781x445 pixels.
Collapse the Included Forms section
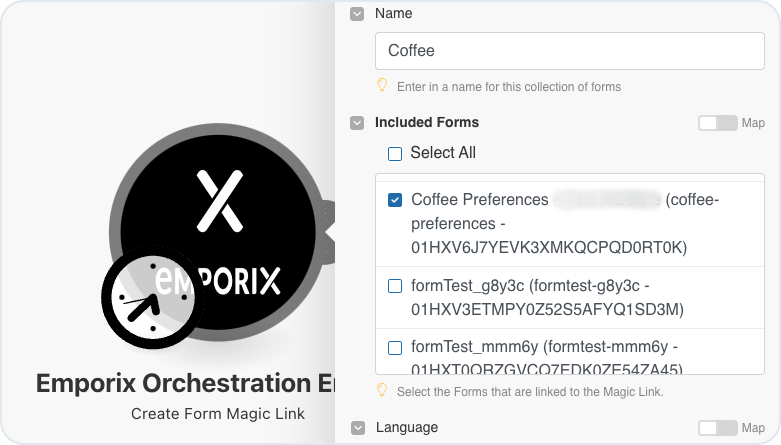[357, 123]
